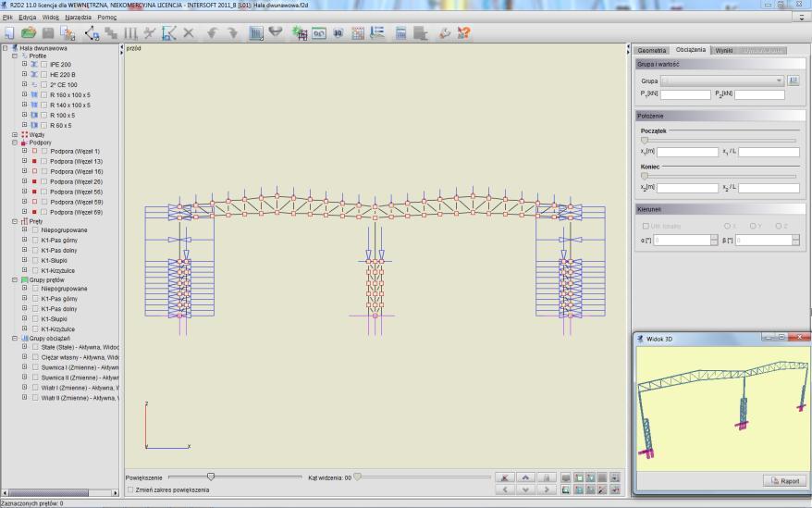This screenshot has height=508, width=812.
Task: Click the P1 [kN] input field
Action: tap(685, 94)
